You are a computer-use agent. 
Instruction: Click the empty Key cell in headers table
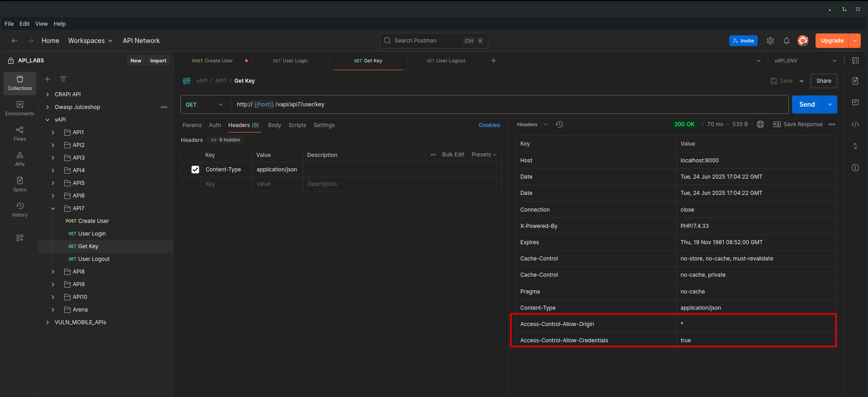click(226, 184)
